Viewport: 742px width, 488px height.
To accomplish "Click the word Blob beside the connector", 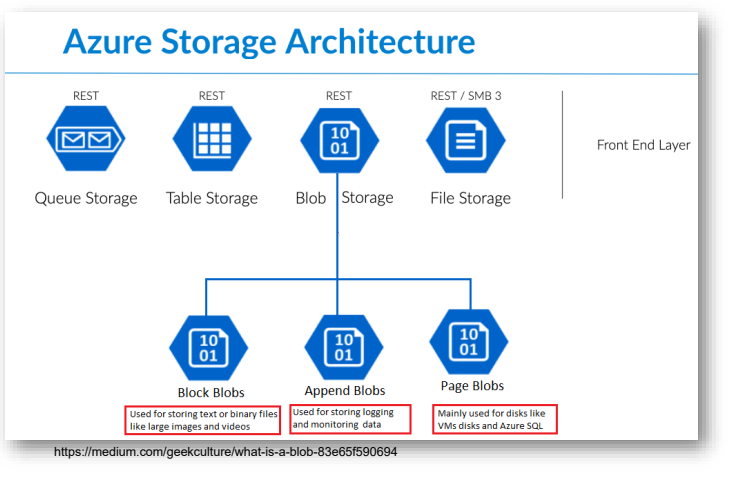I will pos(310,198).
